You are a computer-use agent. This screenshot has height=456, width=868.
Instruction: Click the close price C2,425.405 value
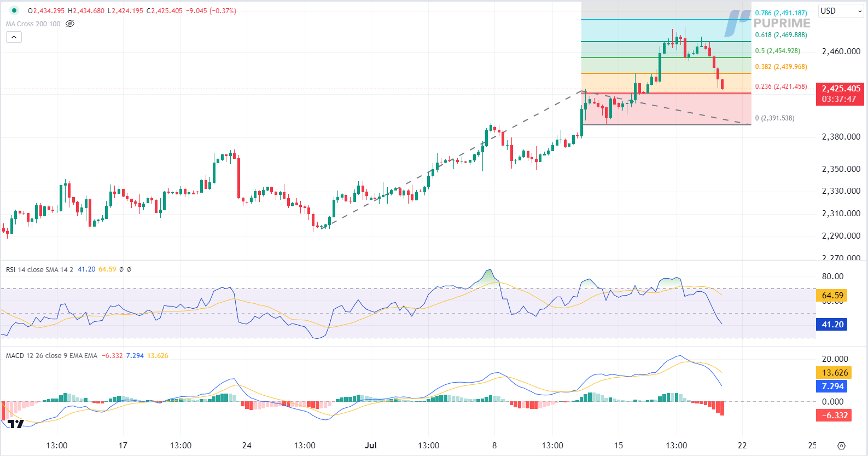pyautogui.click(x=165, y=10)
